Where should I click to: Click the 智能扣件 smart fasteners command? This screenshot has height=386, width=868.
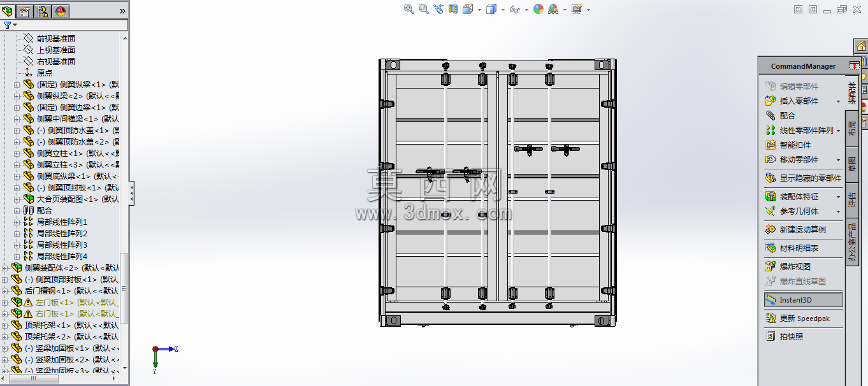[788, 145]
